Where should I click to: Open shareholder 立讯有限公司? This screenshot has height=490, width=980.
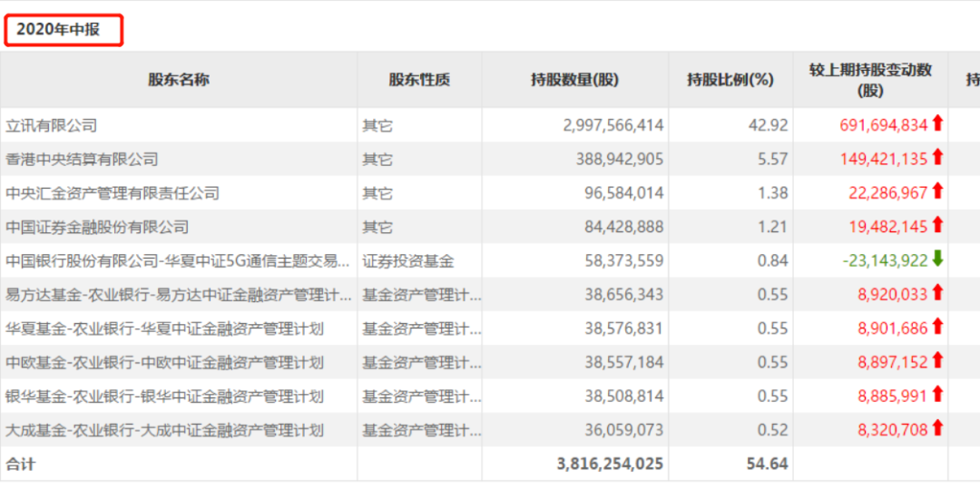51,125
